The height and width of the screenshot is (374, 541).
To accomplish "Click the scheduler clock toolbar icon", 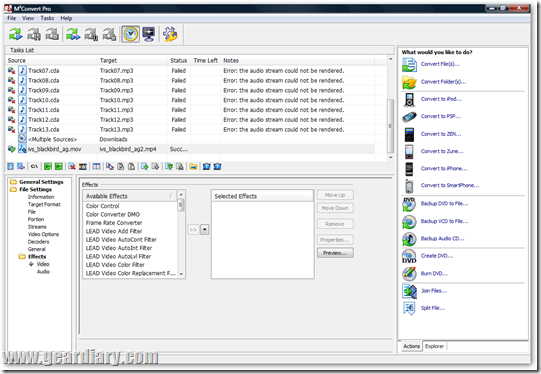I will pos(131,34).
